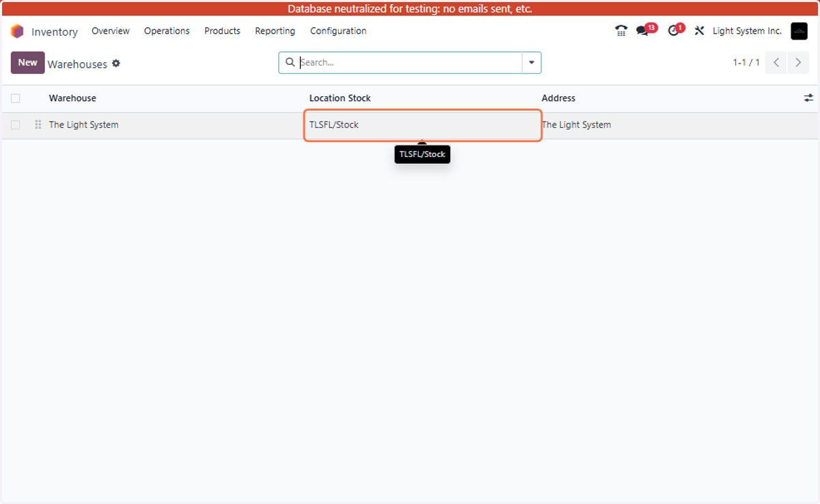
Task: Click the Inventory app title
Action: point(55,32)
